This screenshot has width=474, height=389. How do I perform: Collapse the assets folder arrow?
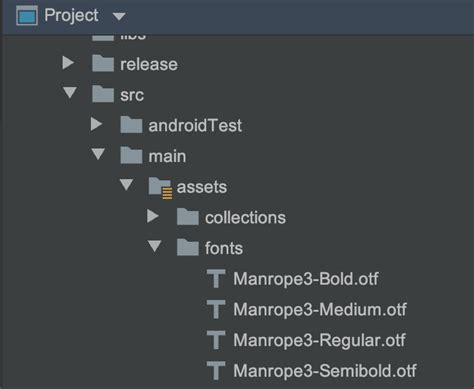click(x=127, y=185)
